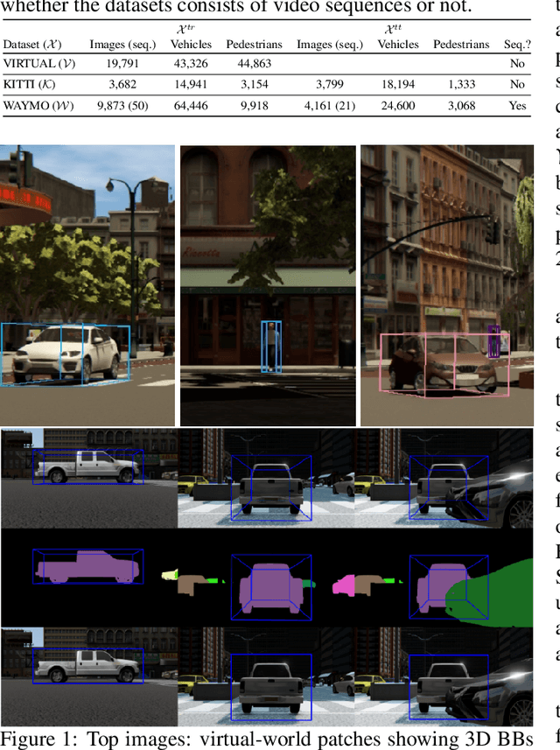Click the value 9,918 in WAYMO row
Image resolution: width=560 pixels, height=750 pixels.
pos(254,106)
